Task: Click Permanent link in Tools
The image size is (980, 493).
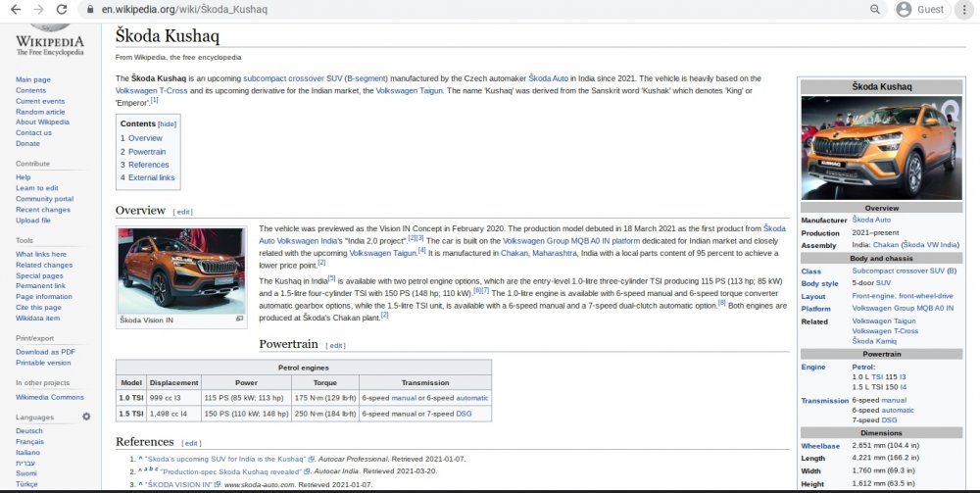Action: pos(40,286)
